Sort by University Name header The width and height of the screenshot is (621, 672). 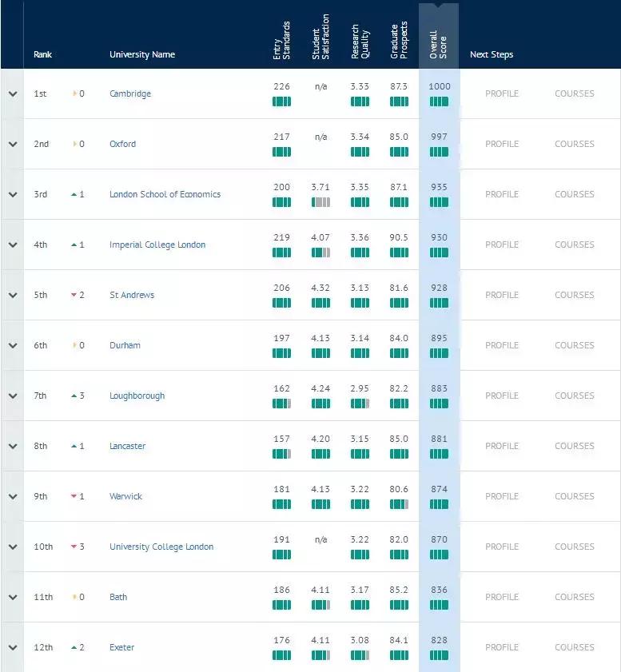click(141, 54)
